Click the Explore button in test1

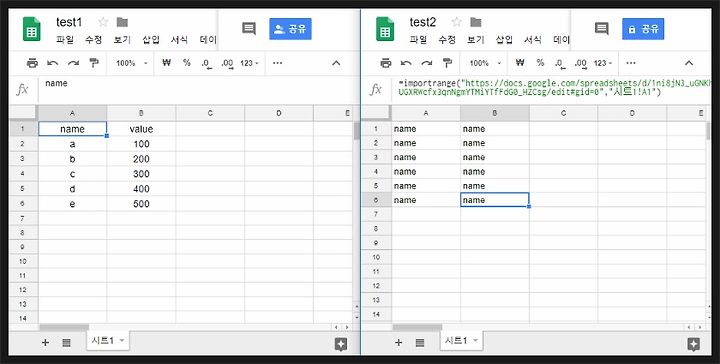pos(341,344)
